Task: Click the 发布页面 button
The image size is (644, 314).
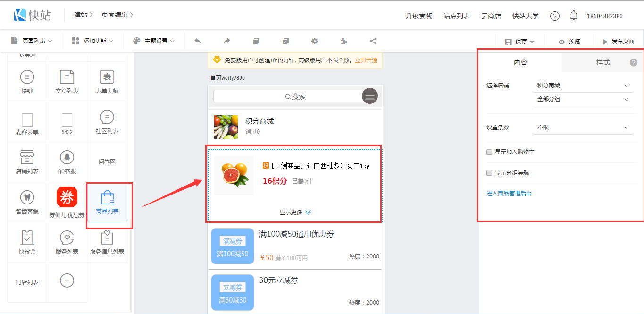Action: (x=618, y=42)
